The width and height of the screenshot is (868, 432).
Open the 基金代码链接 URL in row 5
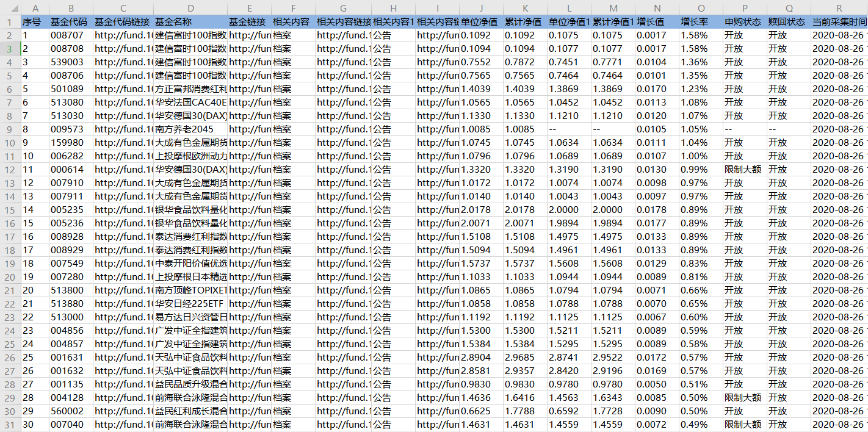point(122,76)
